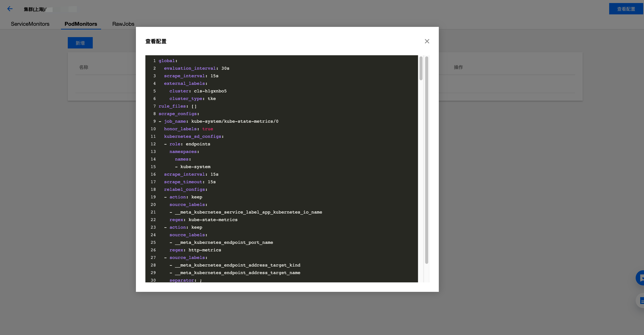Click 'regex: http-metrics' line

pos(195,250)
